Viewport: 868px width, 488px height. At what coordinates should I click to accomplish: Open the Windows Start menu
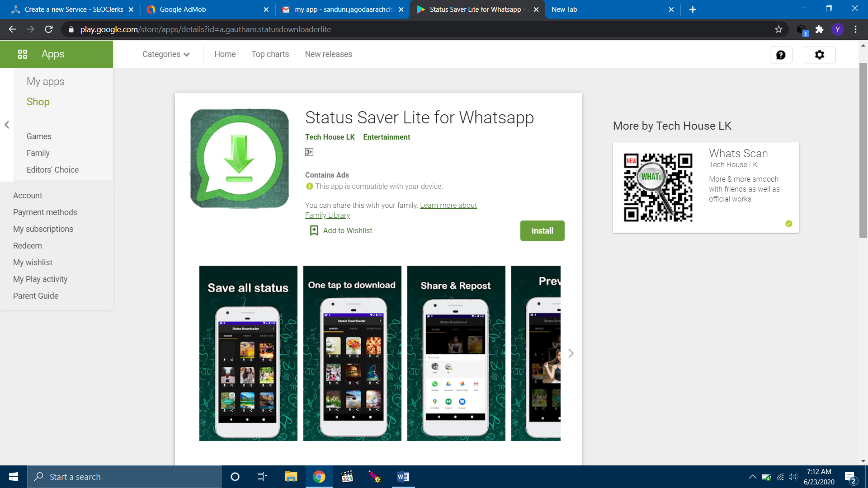[13, 477]
